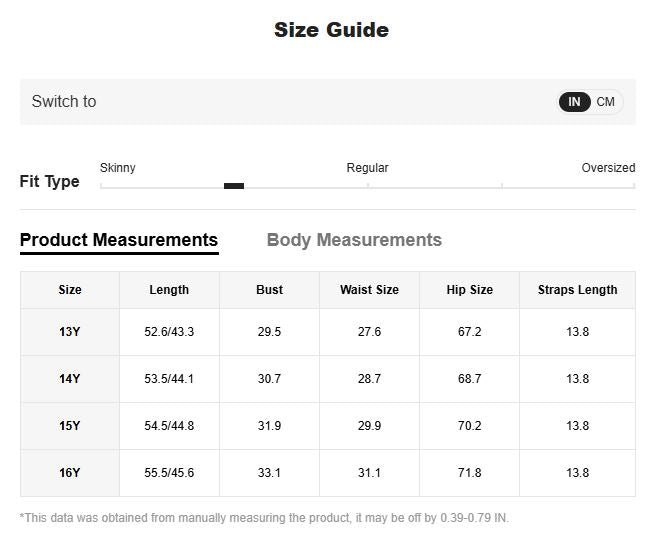658x536 pixels.
Task: Click the manual measurement disclaimer note
Action: (264, 518)
